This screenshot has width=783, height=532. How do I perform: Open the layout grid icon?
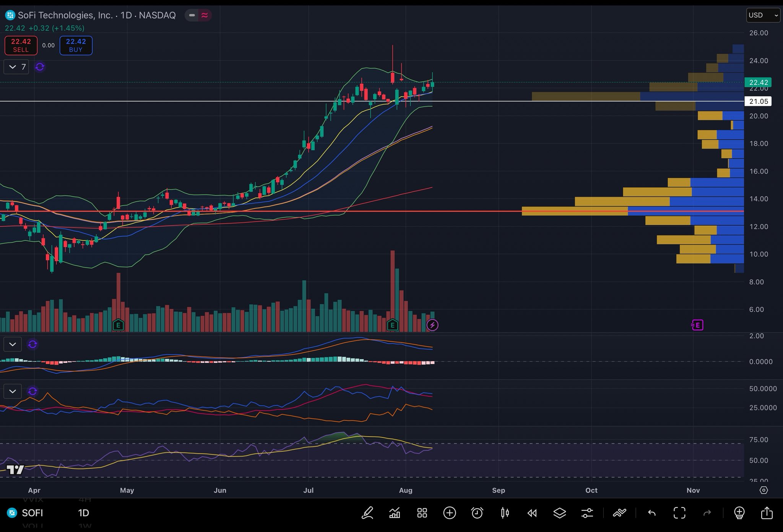tap(422, 513)
